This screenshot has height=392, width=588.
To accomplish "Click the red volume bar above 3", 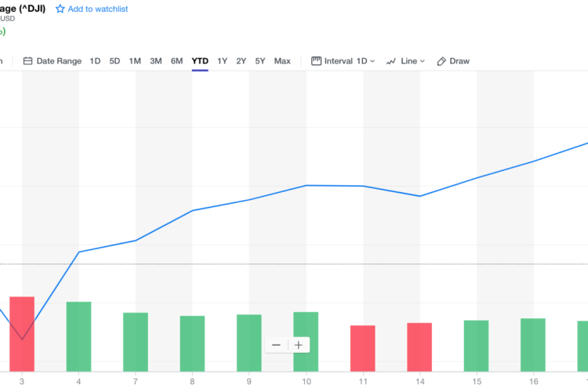I will (22, 333).
